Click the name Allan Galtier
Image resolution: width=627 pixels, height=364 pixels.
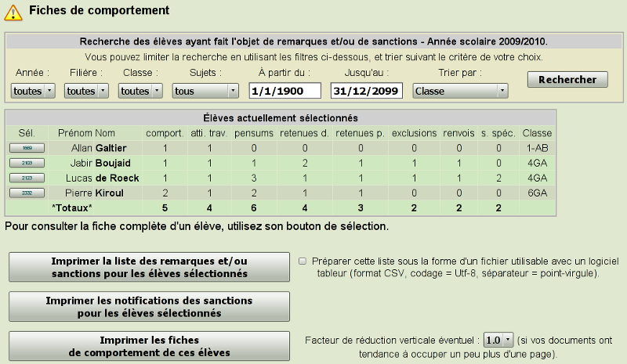[x=99, y=148]
